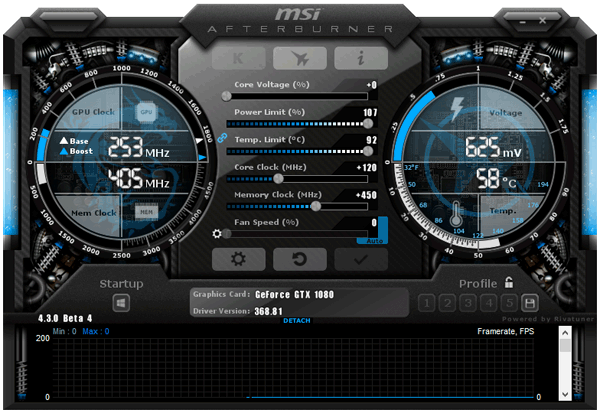Click the driver version 368.81

(x=268, y=311)
